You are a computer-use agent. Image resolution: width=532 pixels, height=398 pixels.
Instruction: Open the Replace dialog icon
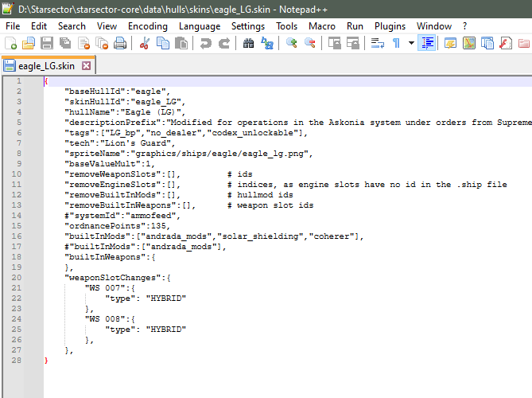point(267,44)
